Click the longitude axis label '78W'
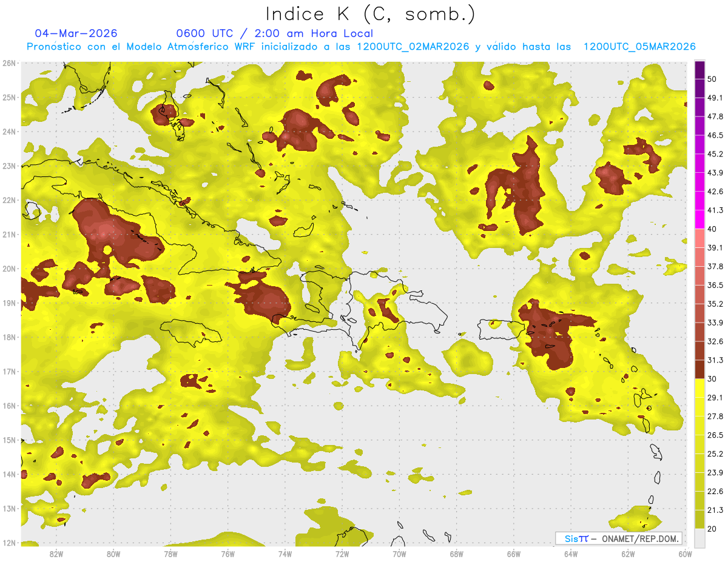The image size is (728, 562). point(170,554)
